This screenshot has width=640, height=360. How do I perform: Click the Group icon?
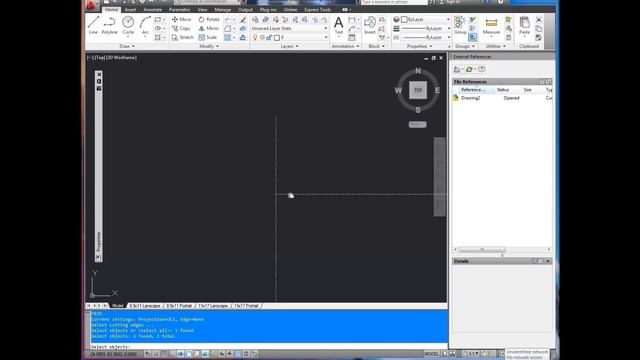tap(460, 25)
